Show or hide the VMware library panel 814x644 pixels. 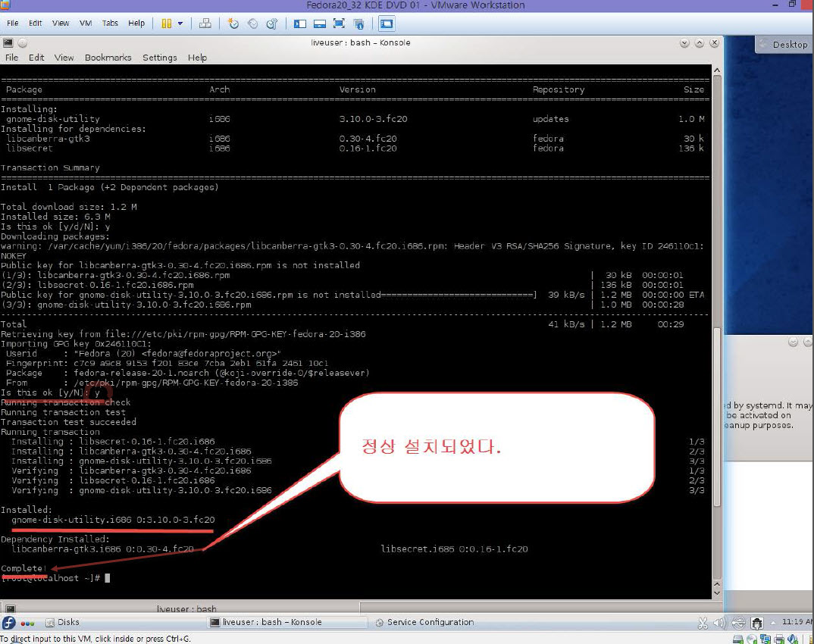tap(299, 23)
